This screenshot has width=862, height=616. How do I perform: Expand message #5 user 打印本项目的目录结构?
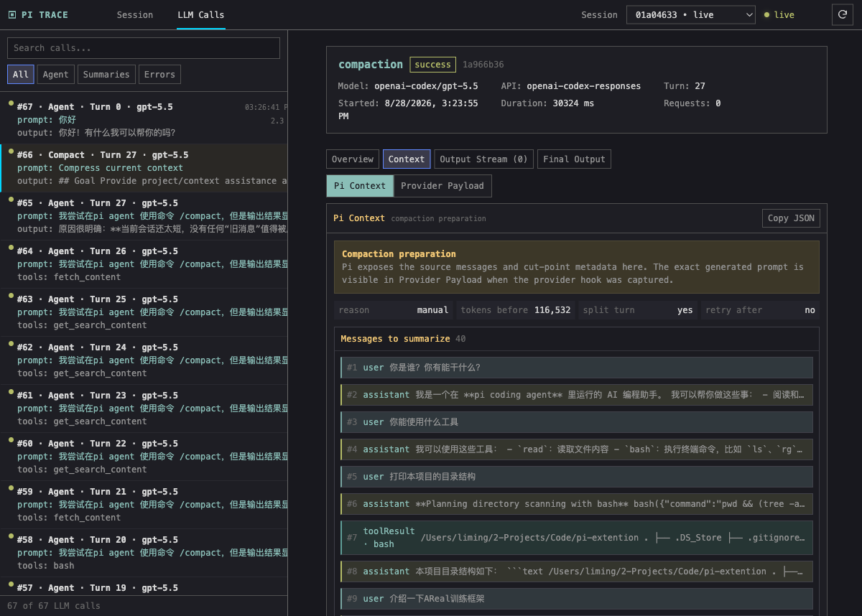tap(577, 477)
